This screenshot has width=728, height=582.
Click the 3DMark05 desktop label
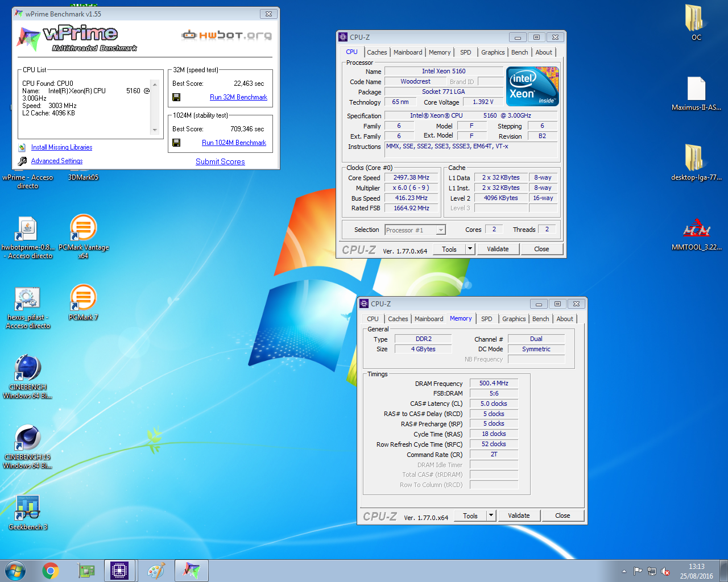pyautogui.click(x=83, y=177)
